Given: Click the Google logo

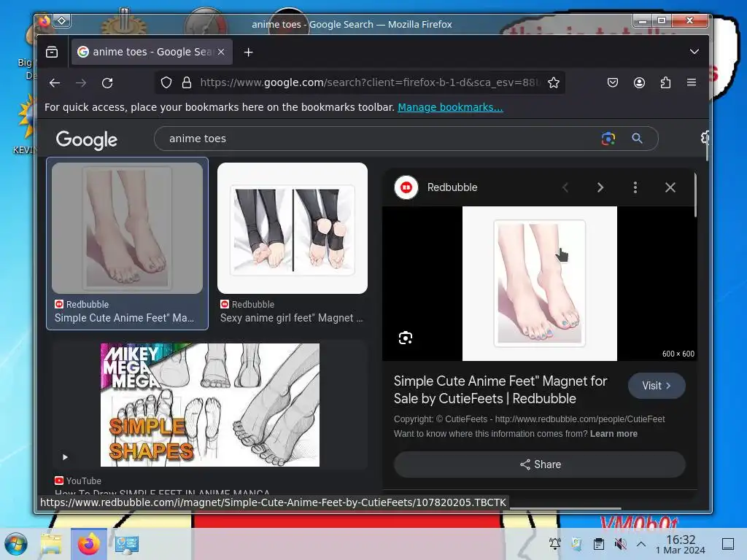Looking at the screenshot, I should [87, 139].
